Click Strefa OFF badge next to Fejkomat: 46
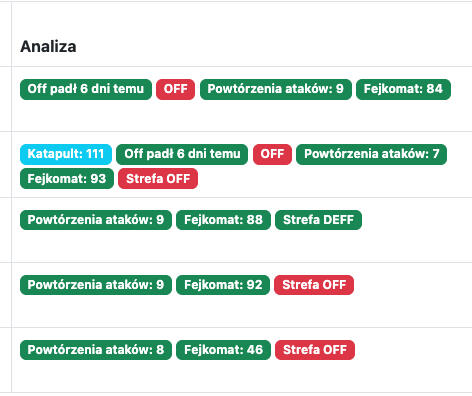This screenshot has width=472, height=396. (315, 350)
